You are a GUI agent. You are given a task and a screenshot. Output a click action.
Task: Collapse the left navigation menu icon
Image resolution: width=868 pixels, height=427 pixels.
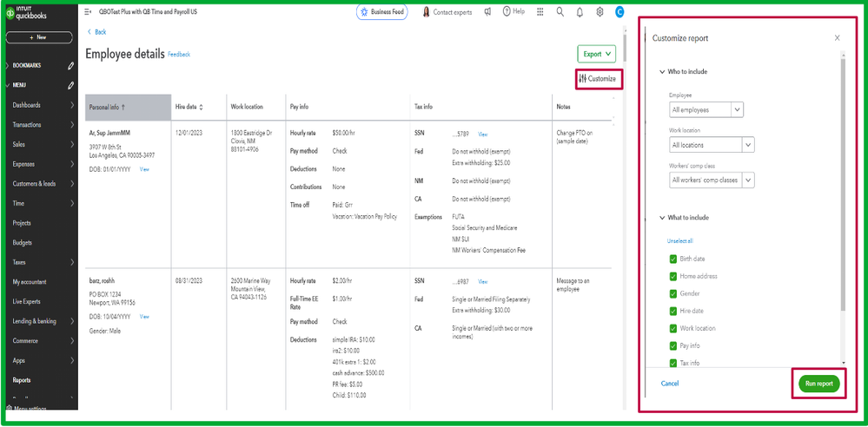click(88, 11)
